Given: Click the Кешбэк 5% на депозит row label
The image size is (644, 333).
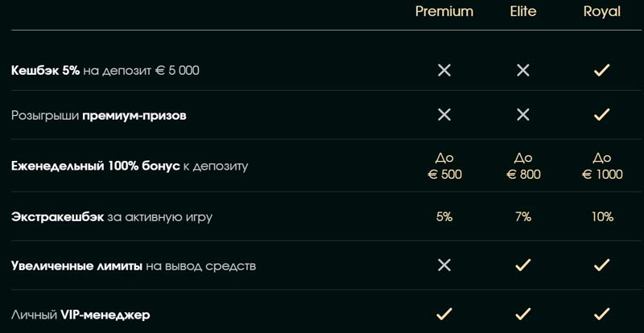Looking at the screenshot, I should click(105, 71).
